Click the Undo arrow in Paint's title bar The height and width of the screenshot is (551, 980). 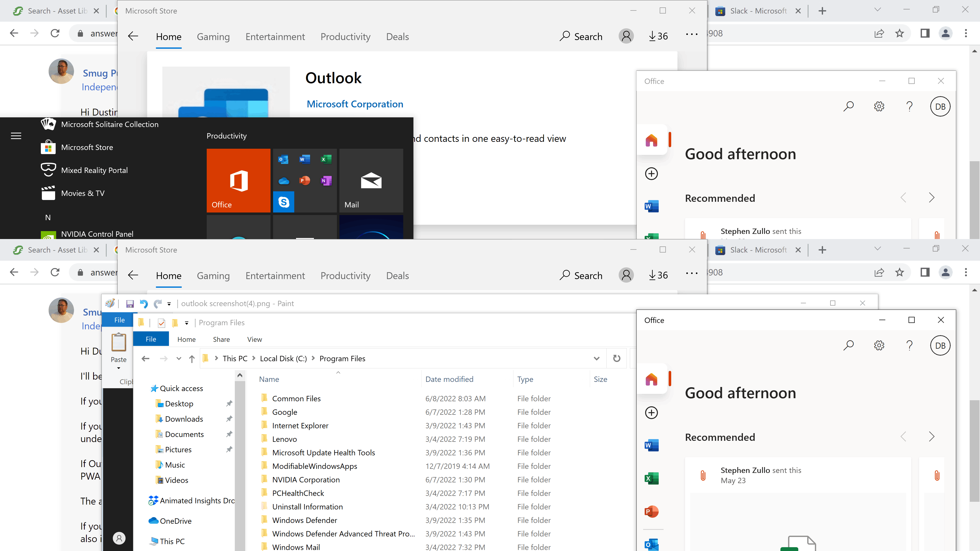coord(144,304)
